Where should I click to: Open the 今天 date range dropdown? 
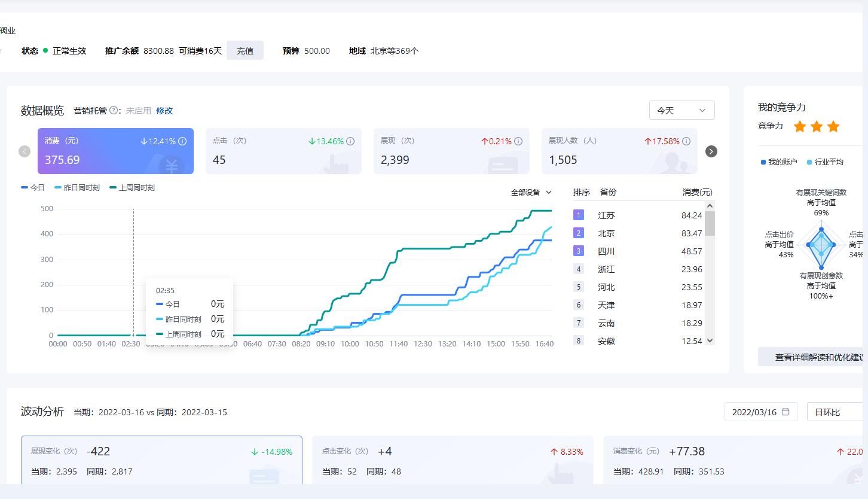(x=682, y=110)
